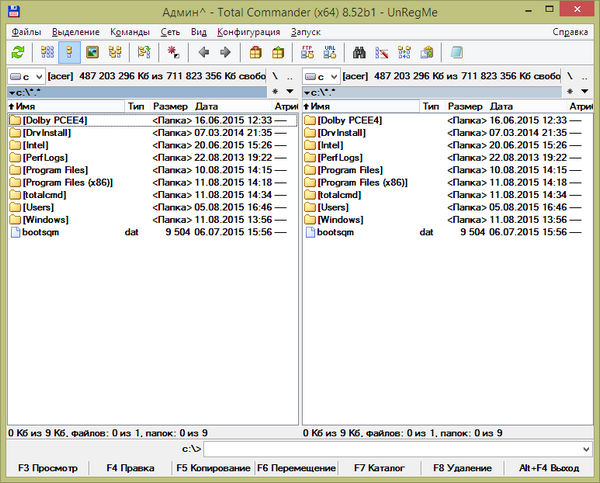Click F3 Просмотр button

(x=48, y=468)
